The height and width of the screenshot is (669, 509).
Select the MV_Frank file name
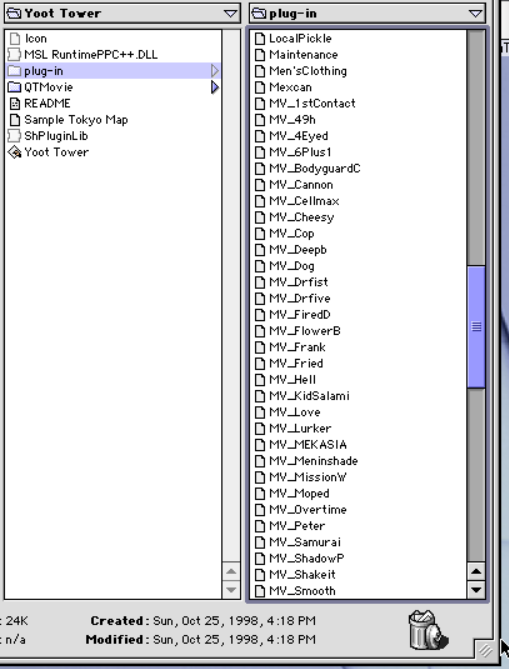click(297, 347)
